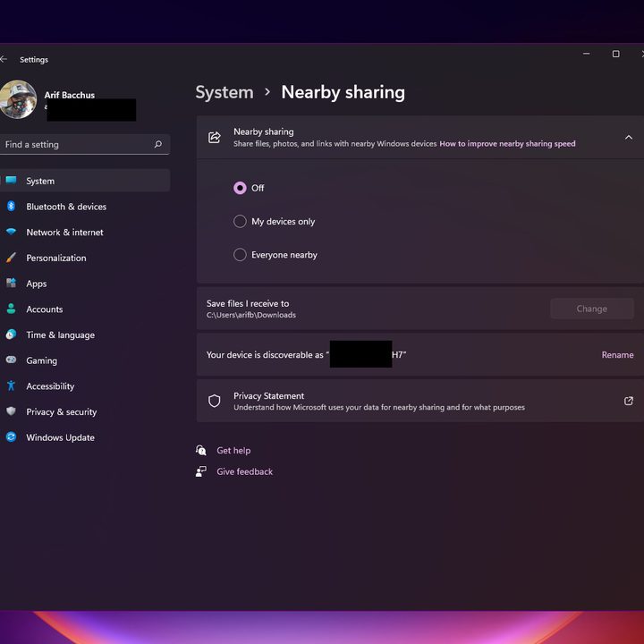Click the Accounts person icon
Viewport: 644px width, 644px height.
point(11,309)
